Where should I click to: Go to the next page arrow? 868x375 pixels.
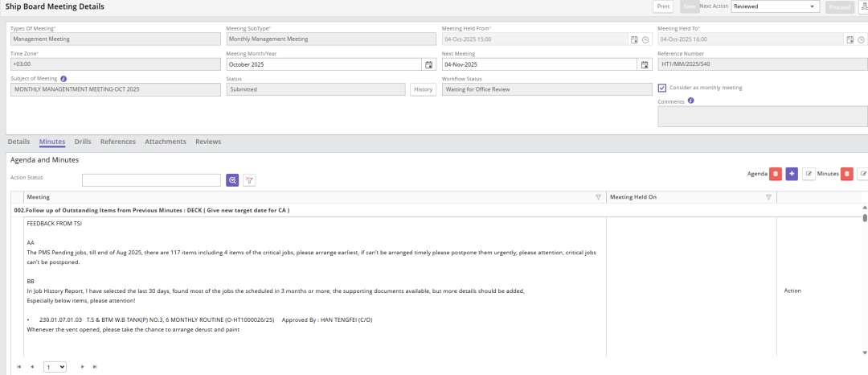(82, 367)
